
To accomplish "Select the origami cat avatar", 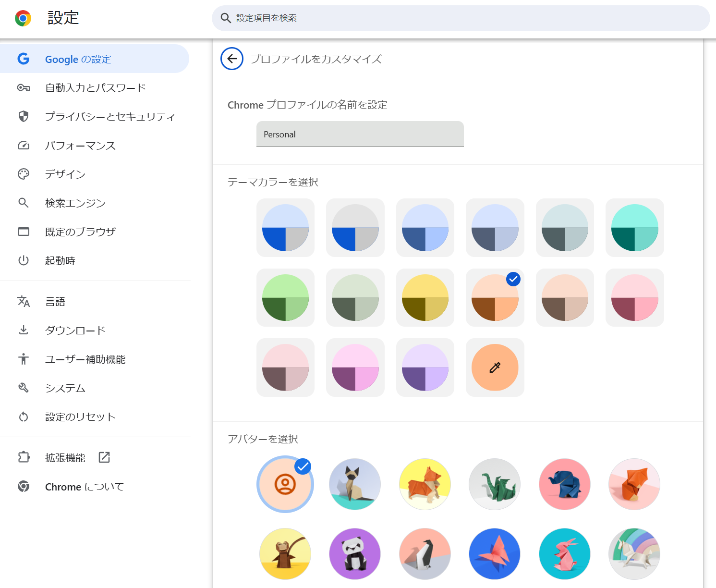I will click(x=355, y=484).
